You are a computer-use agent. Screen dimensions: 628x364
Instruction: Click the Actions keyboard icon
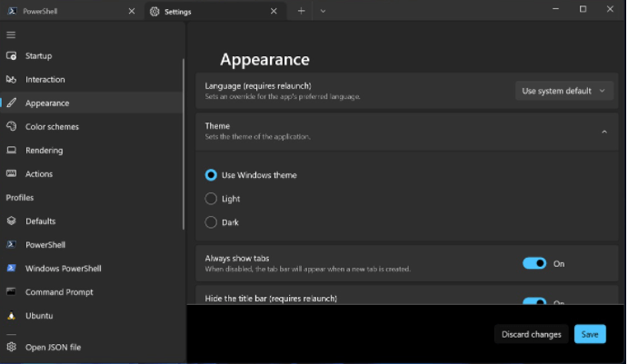[11, 173]
